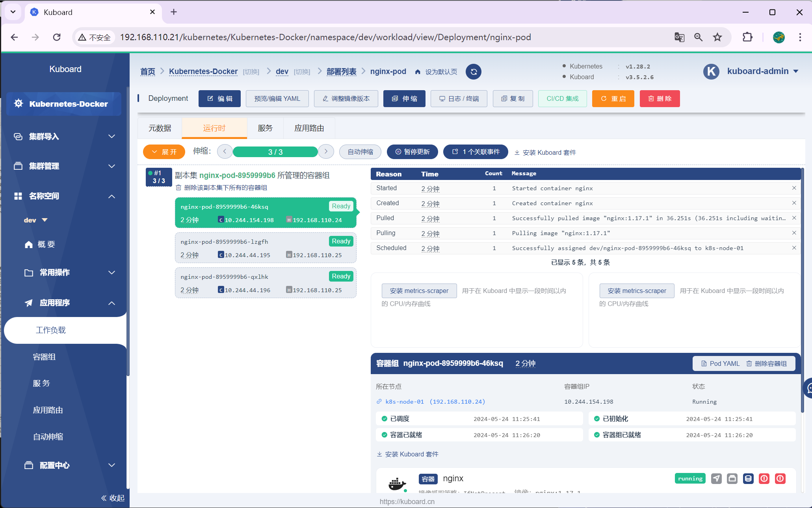
Task: Click the 编辑 button
Action: (x=219, y=98)
